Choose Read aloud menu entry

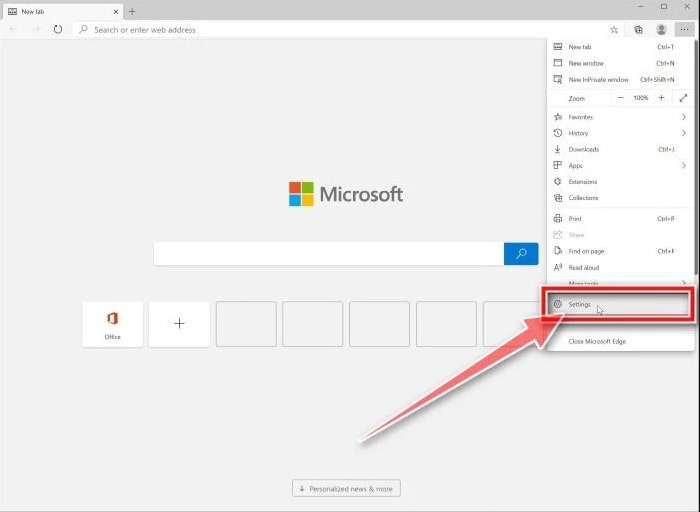click(621, 267)
